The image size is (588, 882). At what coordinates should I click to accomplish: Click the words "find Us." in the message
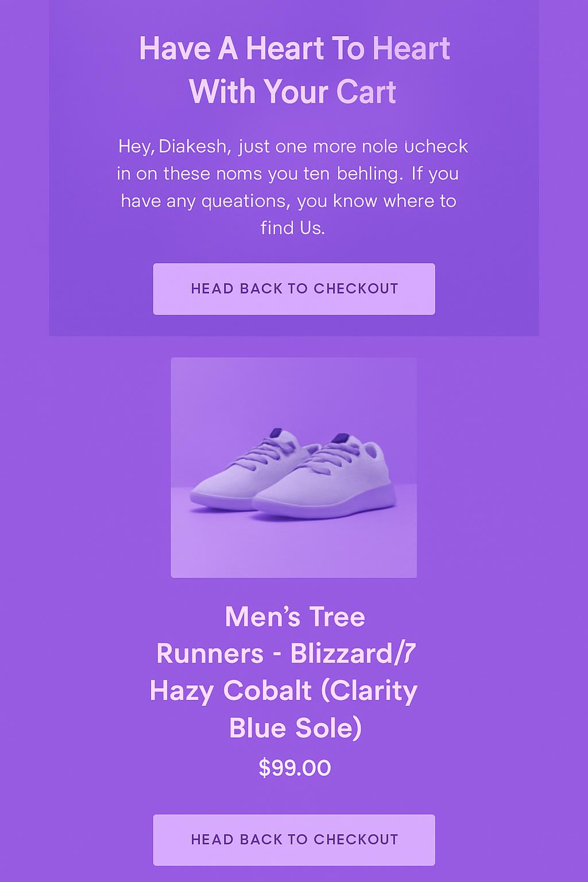pos(293,228)
